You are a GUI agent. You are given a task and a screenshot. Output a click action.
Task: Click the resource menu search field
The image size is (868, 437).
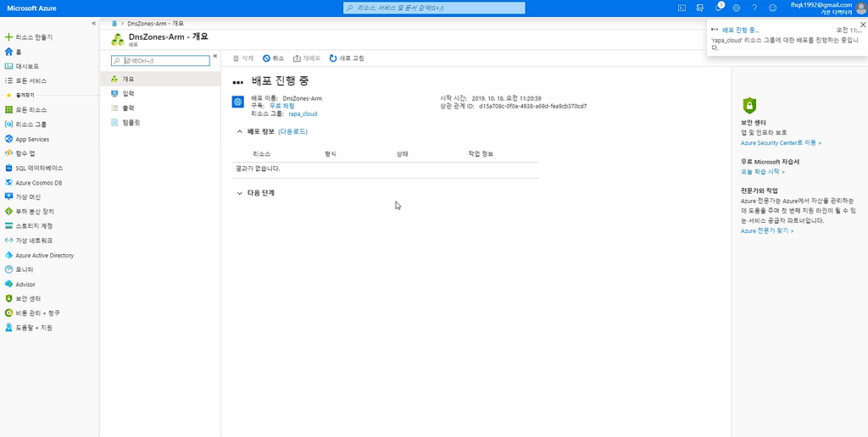[x=160, y=60]
